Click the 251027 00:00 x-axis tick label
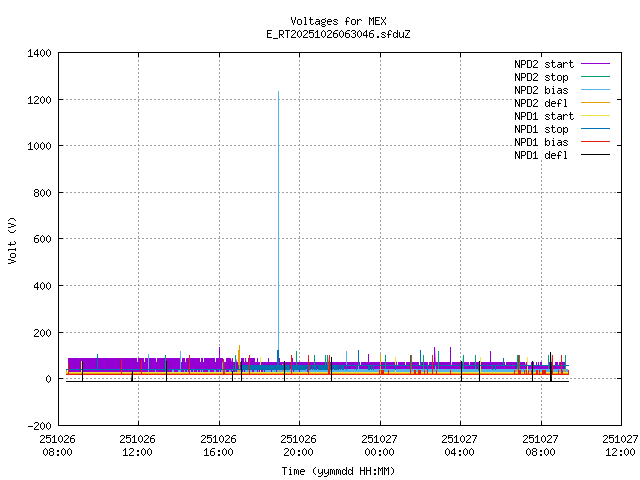Image resolution: width=640 pixels, height=480 pixels. [379, 445]
